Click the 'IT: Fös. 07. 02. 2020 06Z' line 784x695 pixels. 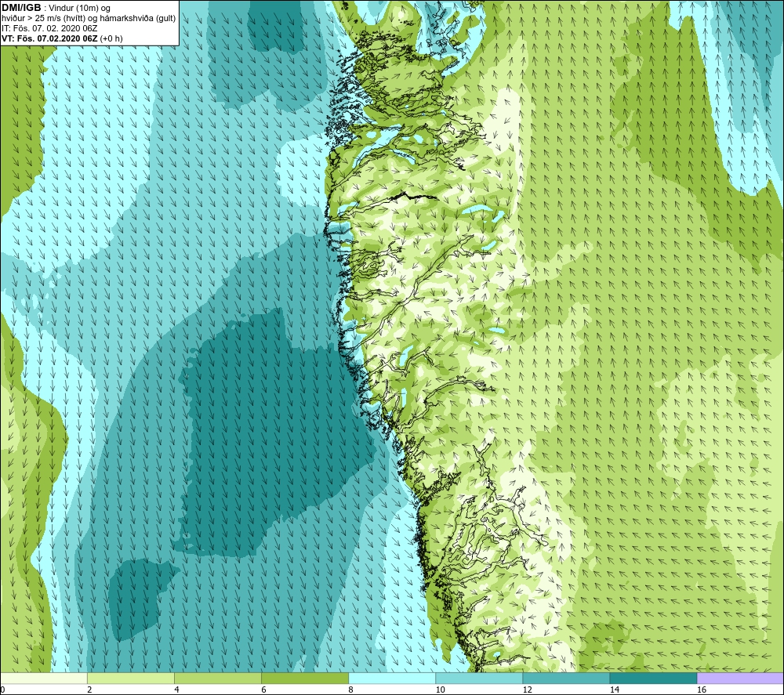49,28
